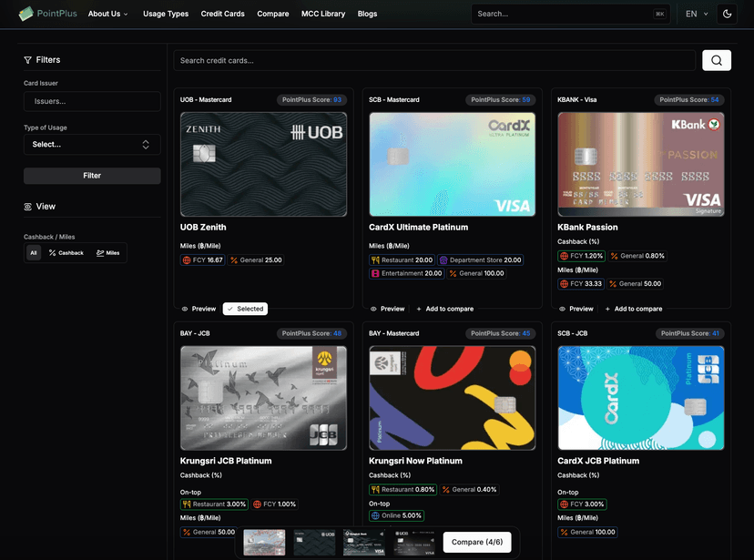Image resolution: width=754 pixels, height=560 pixels.
Task: Open Usage Types in navigation
Action: [166, 14]
